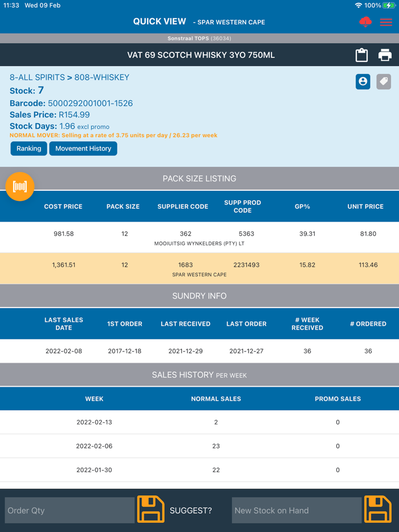Focus the New Stock on Hand field

[x=296, y=510]
